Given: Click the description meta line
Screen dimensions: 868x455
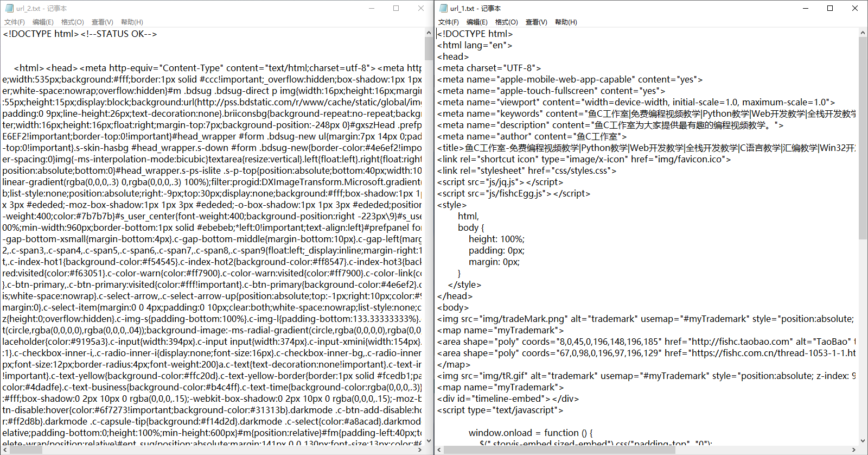Looking at the screenshot, I should pos(610,125).
